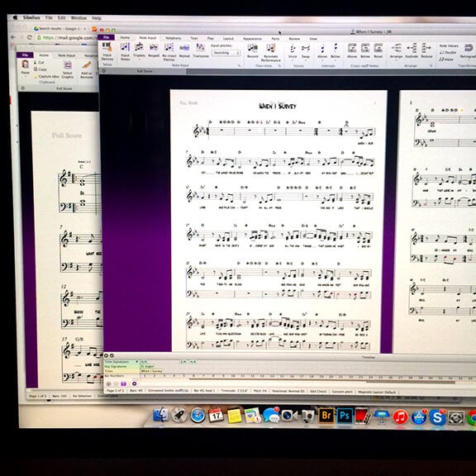The height and width of the screenshot is (476, 476).
Task: Switch to the Home tab in front window
Action: pos(125,38)
